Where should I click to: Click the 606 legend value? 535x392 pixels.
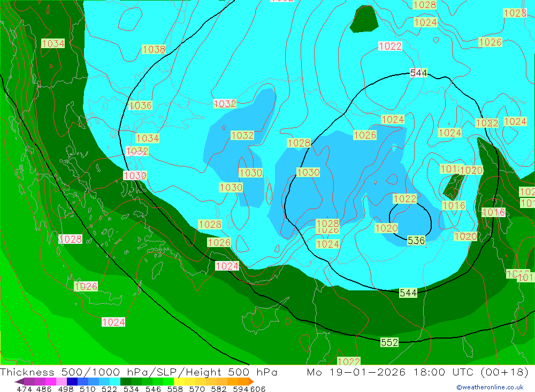point(258,389)
